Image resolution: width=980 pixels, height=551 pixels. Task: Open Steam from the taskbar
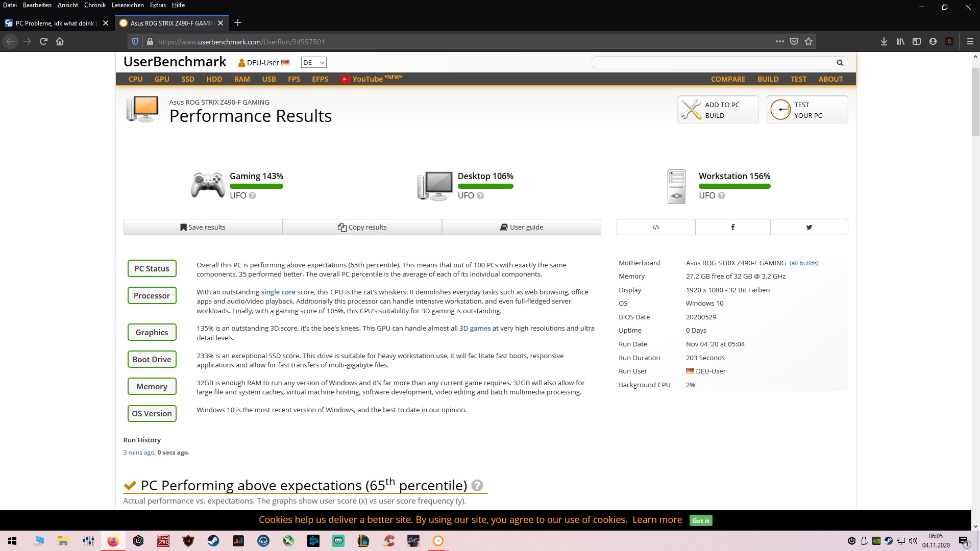click(213, 541)
